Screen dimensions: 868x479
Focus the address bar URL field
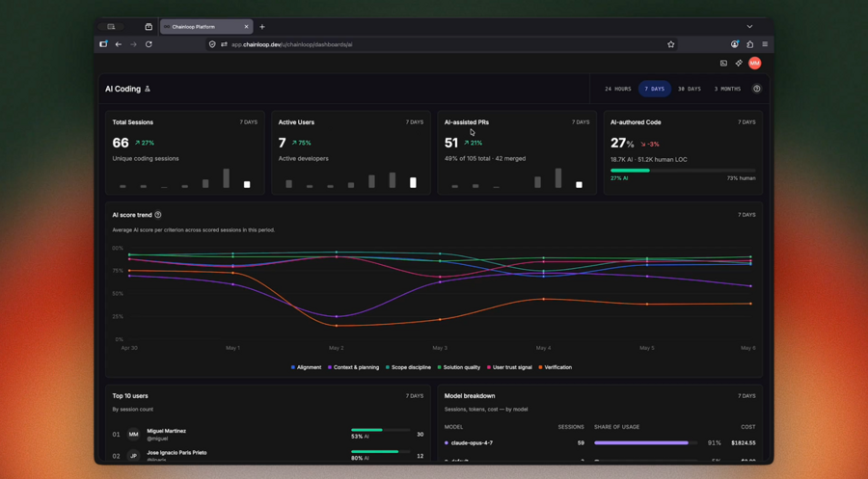coord(443,44)
